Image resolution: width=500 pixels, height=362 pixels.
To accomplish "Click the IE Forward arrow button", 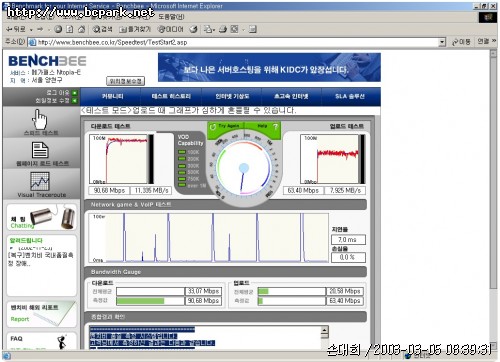I will 40,29.
